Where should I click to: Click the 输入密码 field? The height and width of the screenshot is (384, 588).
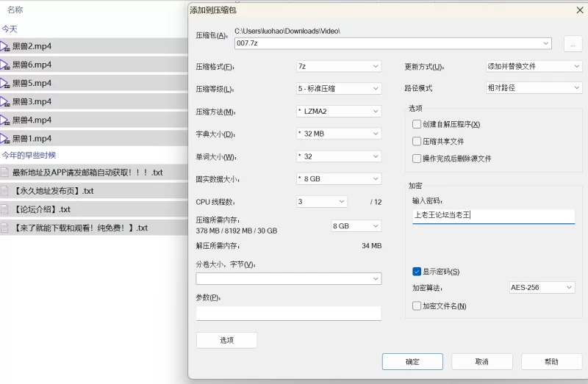pyautogui.click(x=493, y=216)
